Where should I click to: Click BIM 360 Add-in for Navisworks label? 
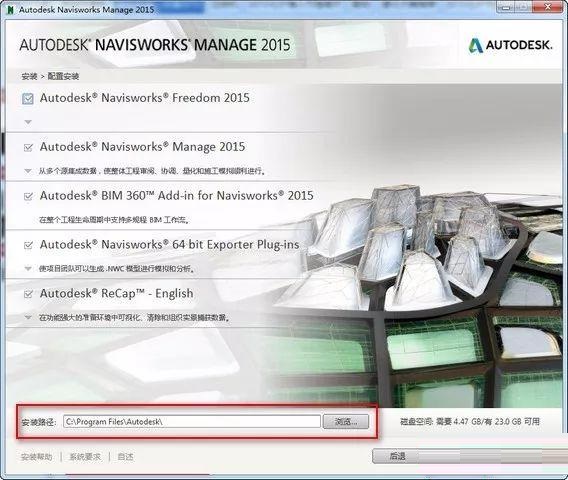[x=176, y=196]
